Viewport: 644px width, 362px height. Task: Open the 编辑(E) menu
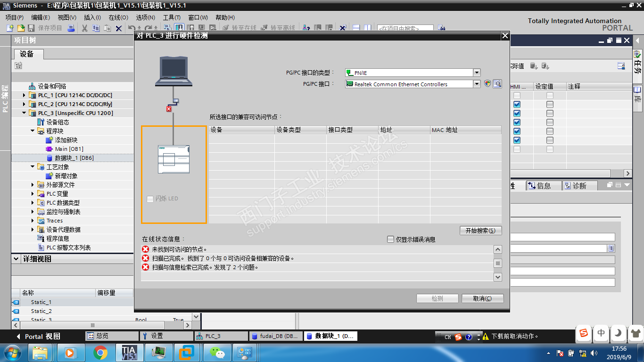41,17
